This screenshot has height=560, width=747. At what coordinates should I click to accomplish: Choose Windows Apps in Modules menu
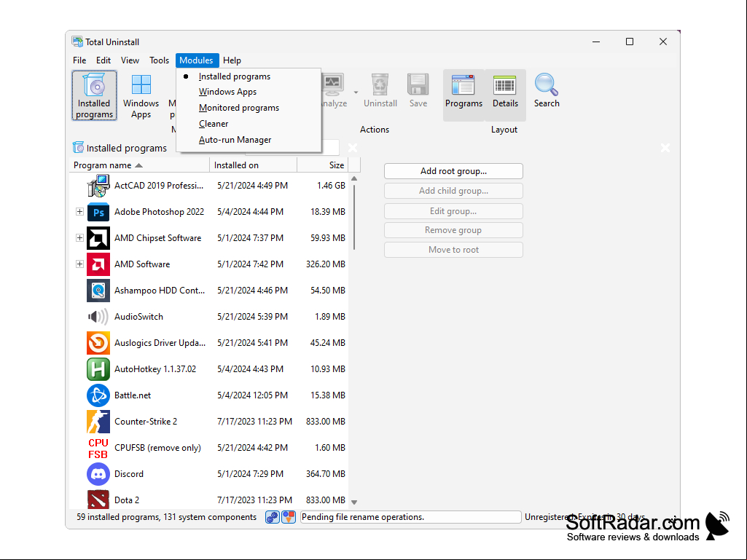[x=249, y=92]
